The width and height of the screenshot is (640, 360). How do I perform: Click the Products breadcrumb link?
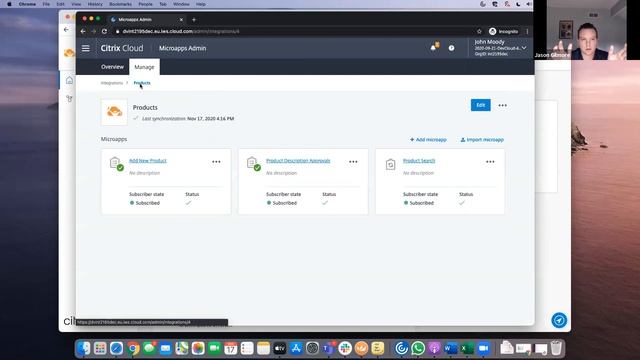pos(142,83)
